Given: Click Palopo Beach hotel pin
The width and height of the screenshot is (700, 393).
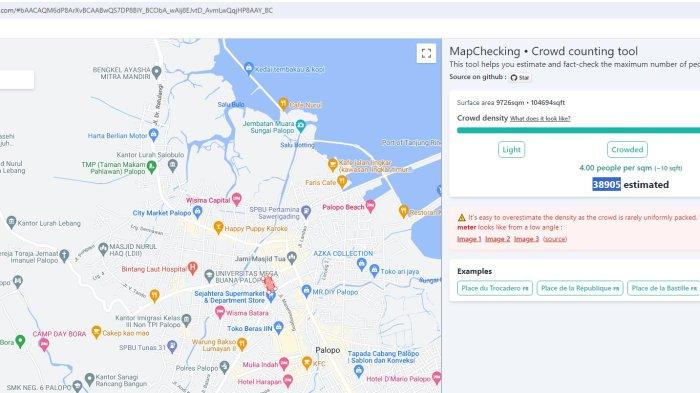Looking at the screenshot, I should [370, 206].
